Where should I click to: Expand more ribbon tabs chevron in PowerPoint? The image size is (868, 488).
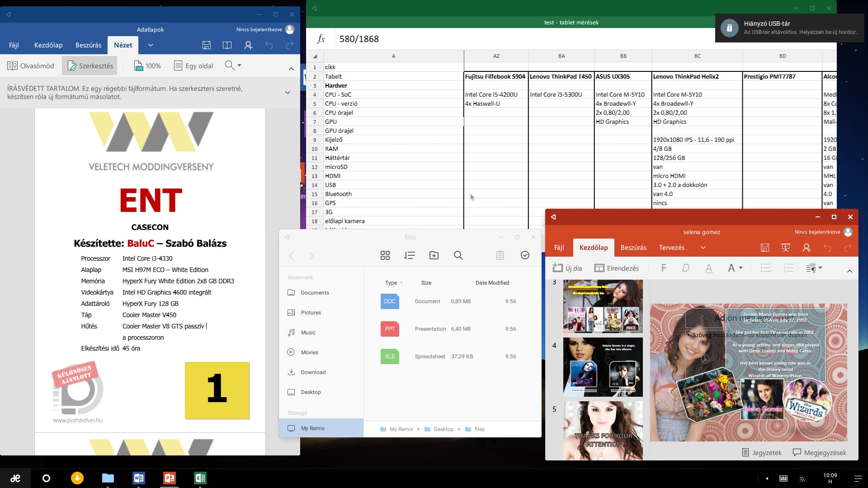(703, 248)
